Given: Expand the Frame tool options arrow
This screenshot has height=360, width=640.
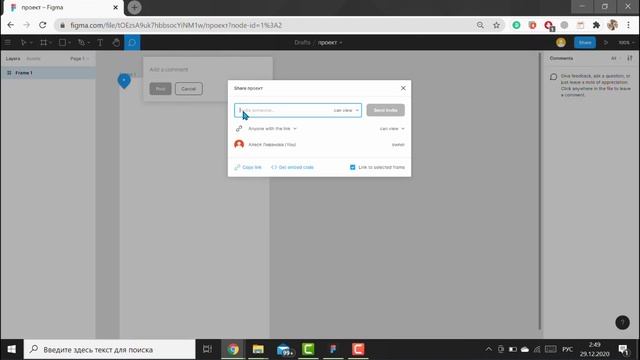Looking at the screenshot, I should [x=51, y=42].
